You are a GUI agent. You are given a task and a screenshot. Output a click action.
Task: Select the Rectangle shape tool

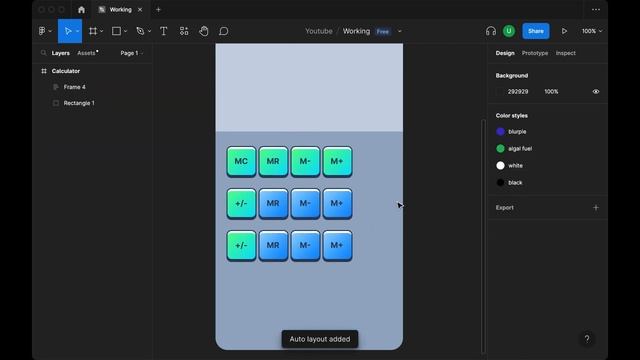tap(116, 31)
